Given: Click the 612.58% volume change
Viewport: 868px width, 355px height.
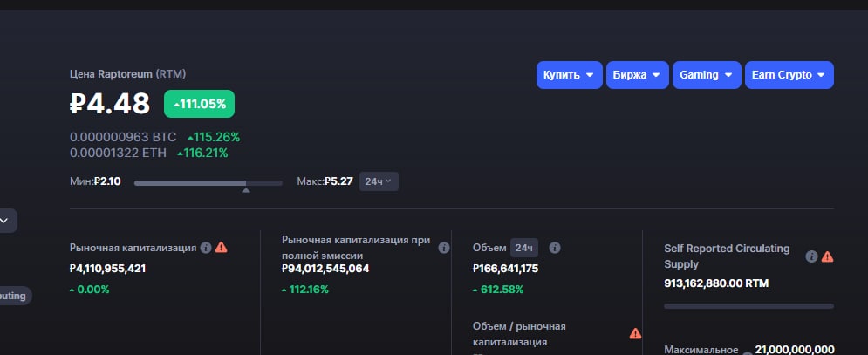Looking at the screenshot, I should click(x=498, y=289).
